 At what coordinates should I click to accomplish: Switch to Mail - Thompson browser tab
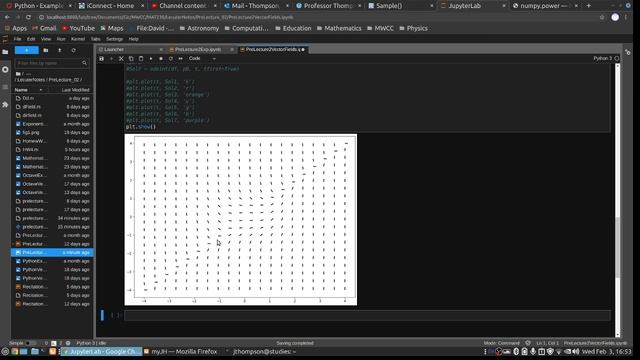[256, 6]
